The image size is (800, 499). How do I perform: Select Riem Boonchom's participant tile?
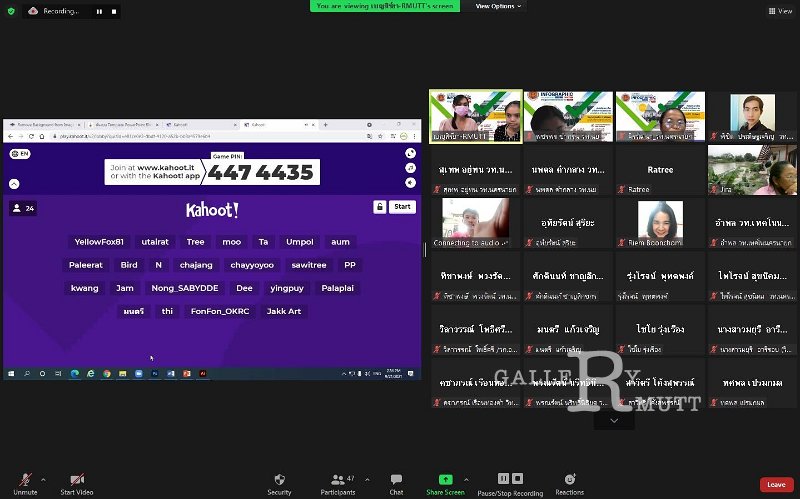click(660, 223)
